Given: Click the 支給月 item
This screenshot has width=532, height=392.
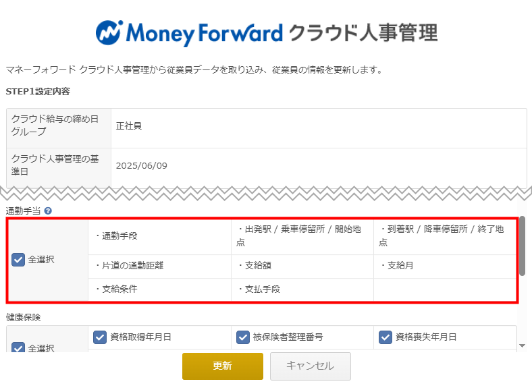Looking at the screenshot, I should pyautogui.click(x=397, y=266).
